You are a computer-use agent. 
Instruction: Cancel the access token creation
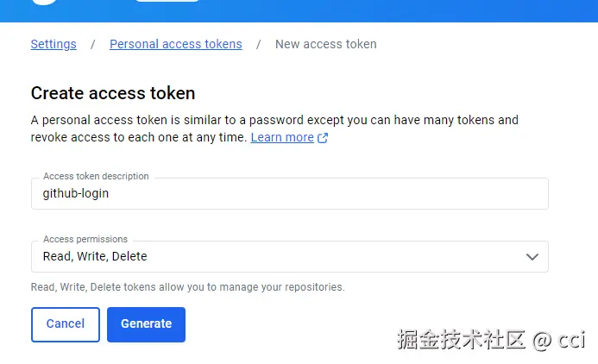[x=66, y=324]
